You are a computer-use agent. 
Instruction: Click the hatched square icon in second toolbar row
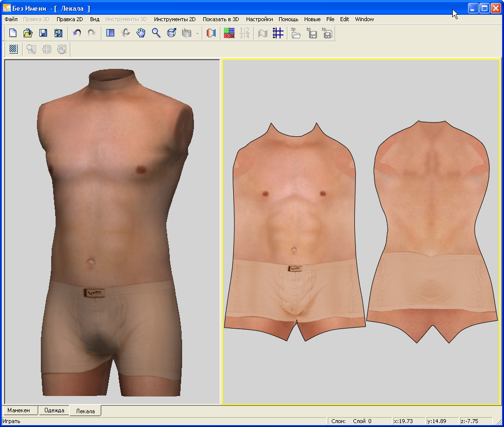pos(13,49)
